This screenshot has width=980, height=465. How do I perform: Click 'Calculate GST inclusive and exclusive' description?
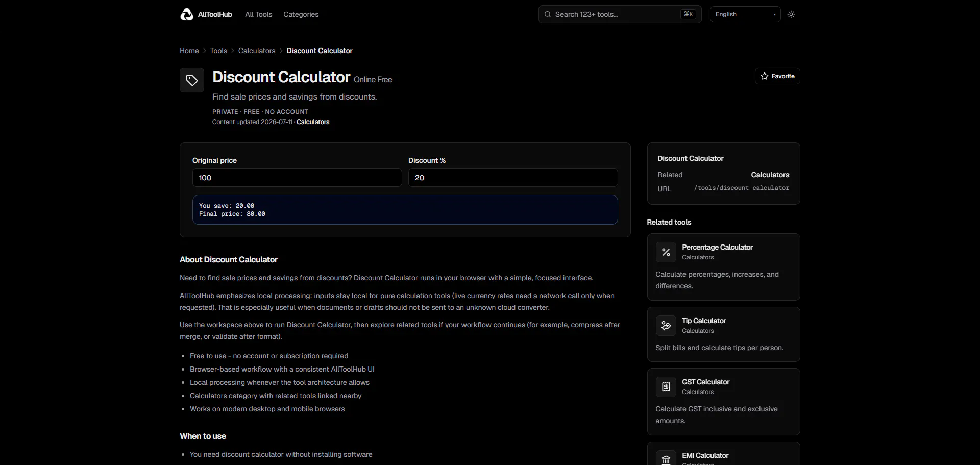tap(717, 414)
